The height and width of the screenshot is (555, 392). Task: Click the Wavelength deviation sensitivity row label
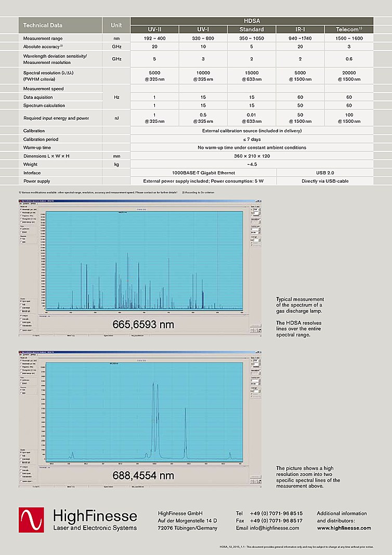55,59
